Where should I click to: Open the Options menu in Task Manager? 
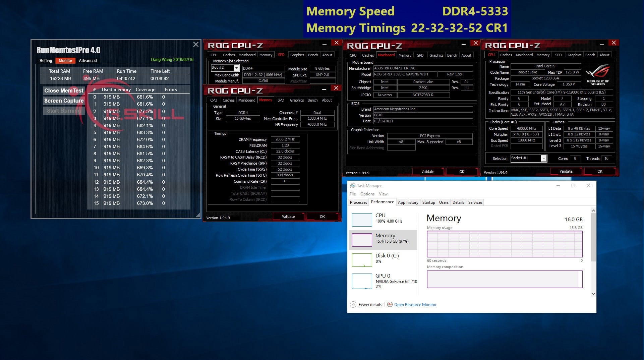point(367,194)
